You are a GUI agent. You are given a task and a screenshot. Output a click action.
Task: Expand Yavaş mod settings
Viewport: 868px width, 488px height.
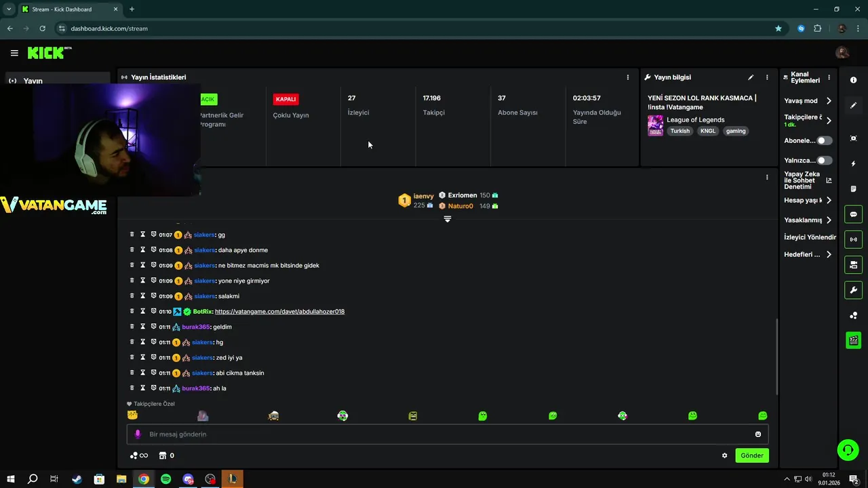[829, 101]
